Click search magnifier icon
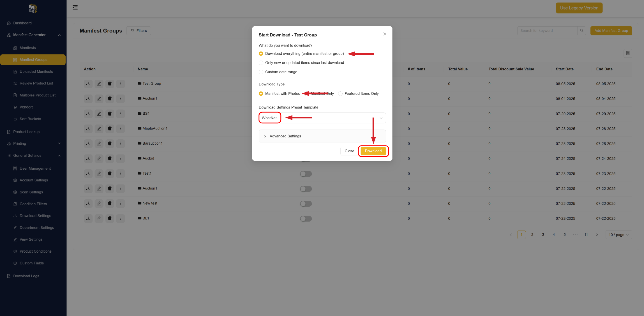This screenshot has width=644, height=316. click(582, 31)
